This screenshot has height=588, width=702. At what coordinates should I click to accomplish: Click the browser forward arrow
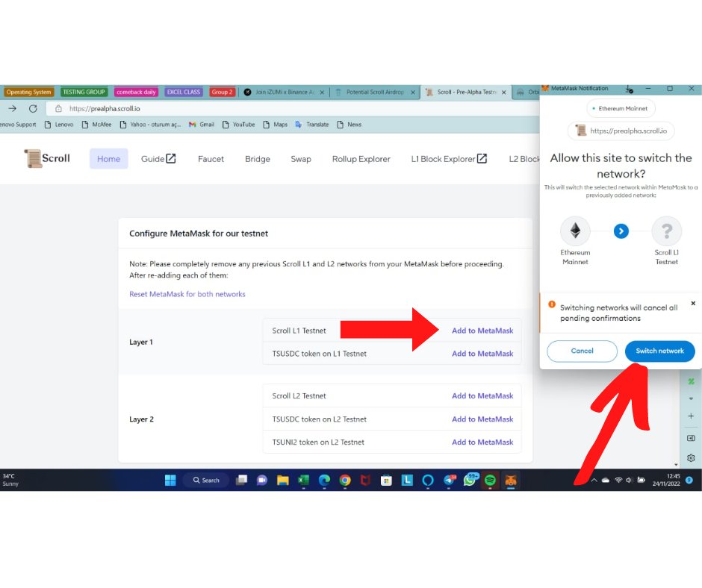[12, 108]
